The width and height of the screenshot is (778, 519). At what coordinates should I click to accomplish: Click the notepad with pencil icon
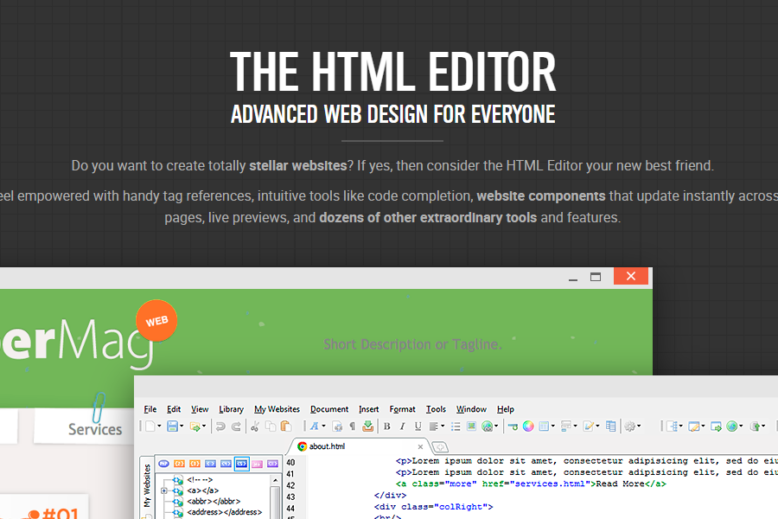click(x=588, y=426)
